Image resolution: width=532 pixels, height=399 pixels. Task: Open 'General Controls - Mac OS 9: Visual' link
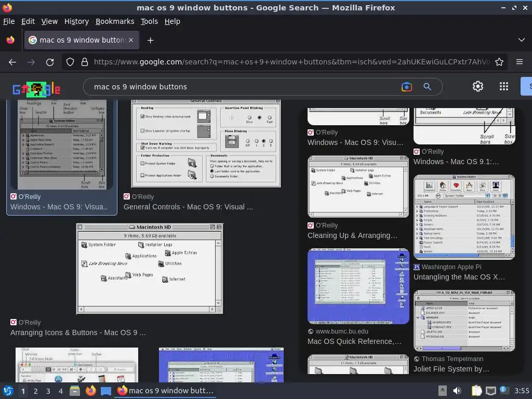tap(188, 207)
